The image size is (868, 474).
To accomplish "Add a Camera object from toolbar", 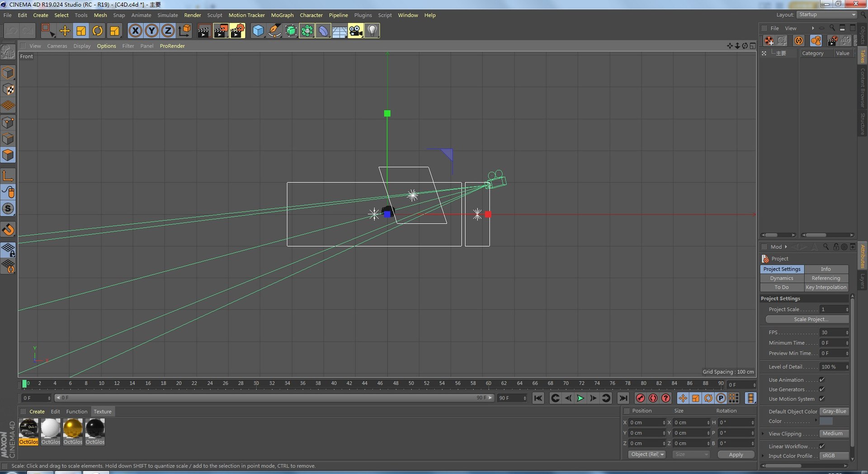I will [356, 31].
